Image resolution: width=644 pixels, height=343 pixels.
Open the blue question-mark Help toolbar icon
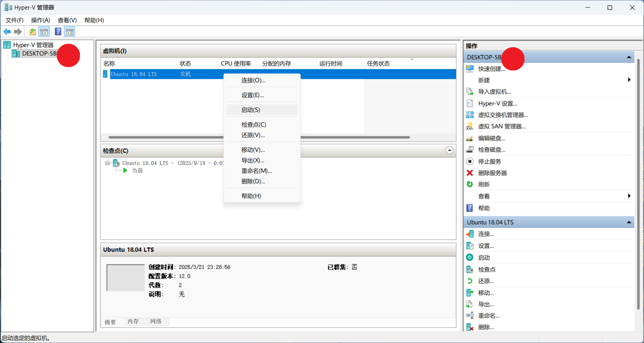click(58, 32)
